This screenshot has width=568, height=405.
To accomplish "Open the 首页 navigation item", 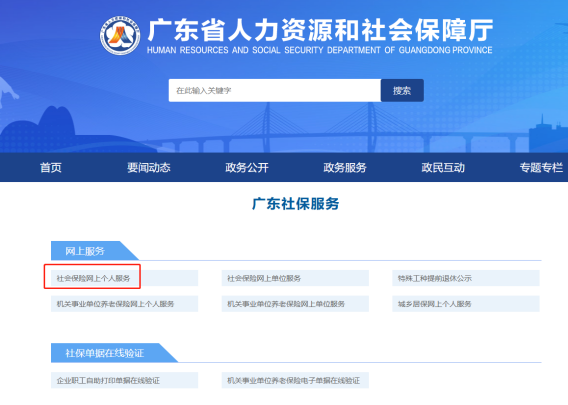I will point(51,167).
